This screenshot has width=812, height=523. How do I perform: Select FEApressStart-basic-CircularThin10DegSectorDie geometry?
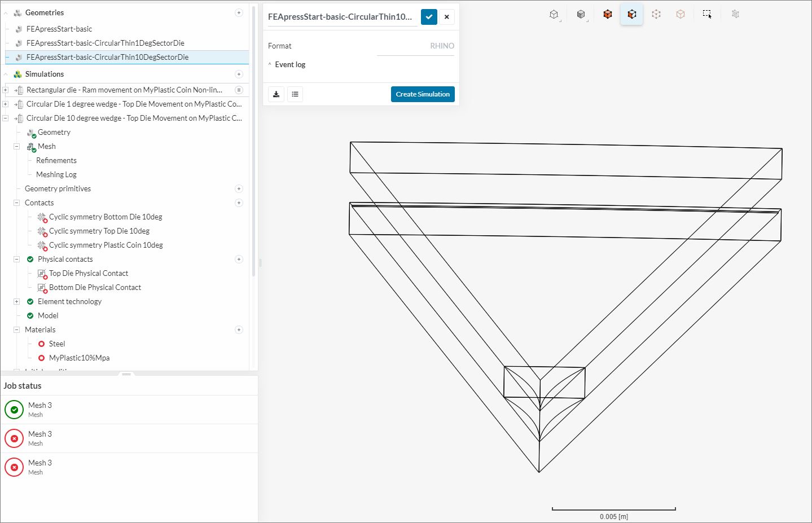coord(107,57)
